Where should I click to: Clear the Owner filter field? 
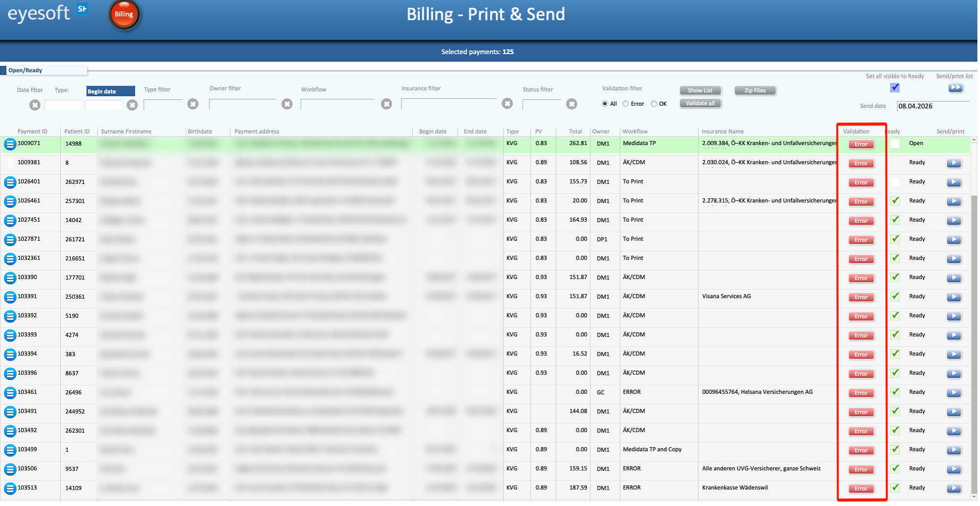287,104
